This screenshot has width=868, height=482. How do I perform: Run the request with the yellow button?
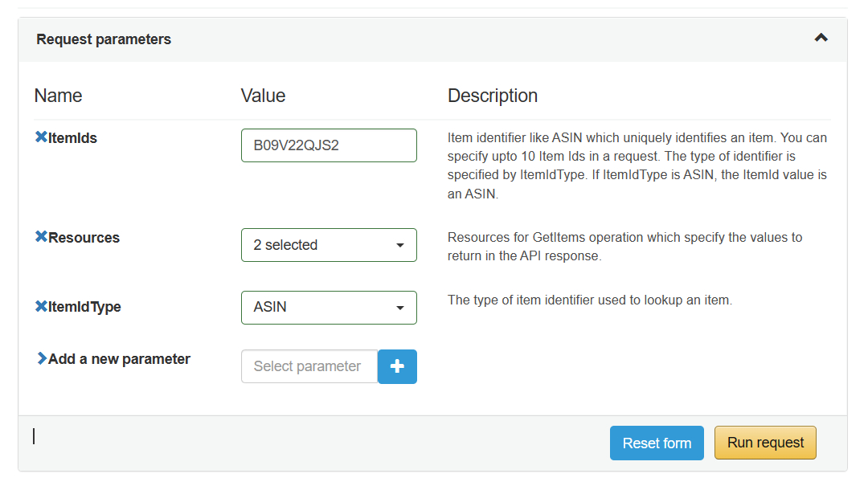point(765,443)
